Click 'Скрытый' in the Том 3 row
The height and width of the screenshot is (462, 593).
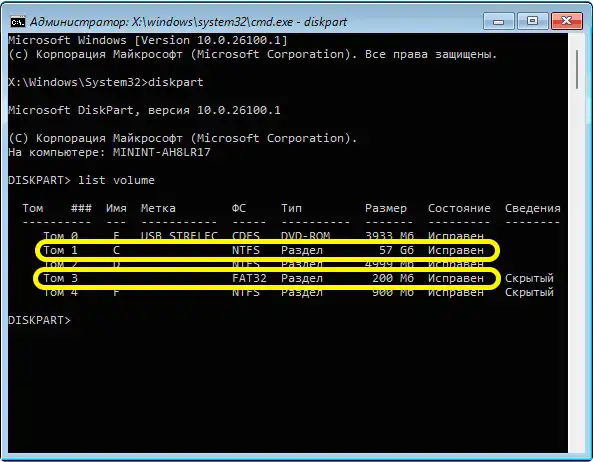tap(529, 278)
